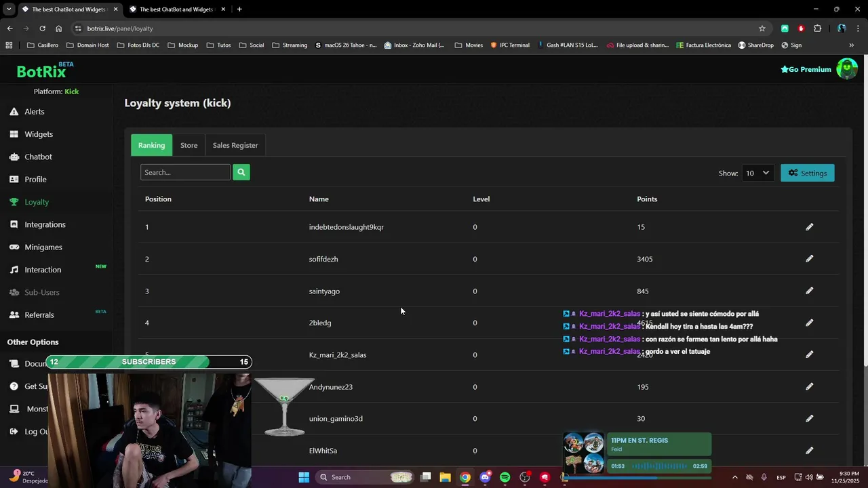This screenshot has height=488, width=868.
Task: Edit points for indebtedonslaught9kqr
Action: [x=809, y=227]
